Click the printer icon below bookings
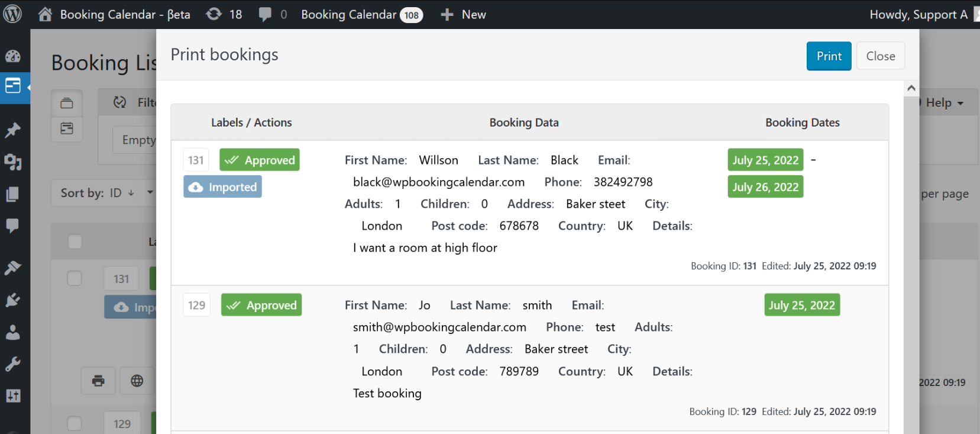This screenshot has height=434, width=980. (98, 381)
